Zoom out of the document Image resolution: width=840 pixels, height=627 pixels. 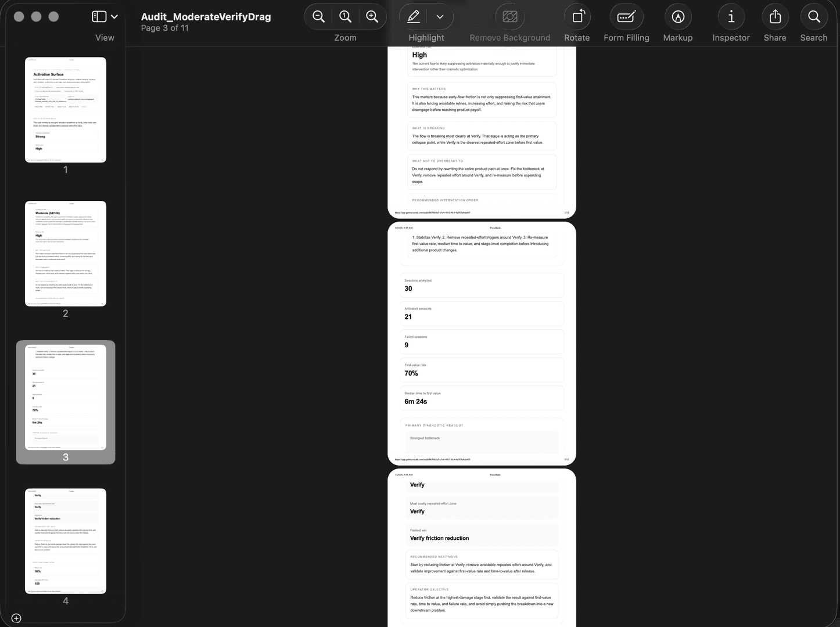click(x=318, y=17)
